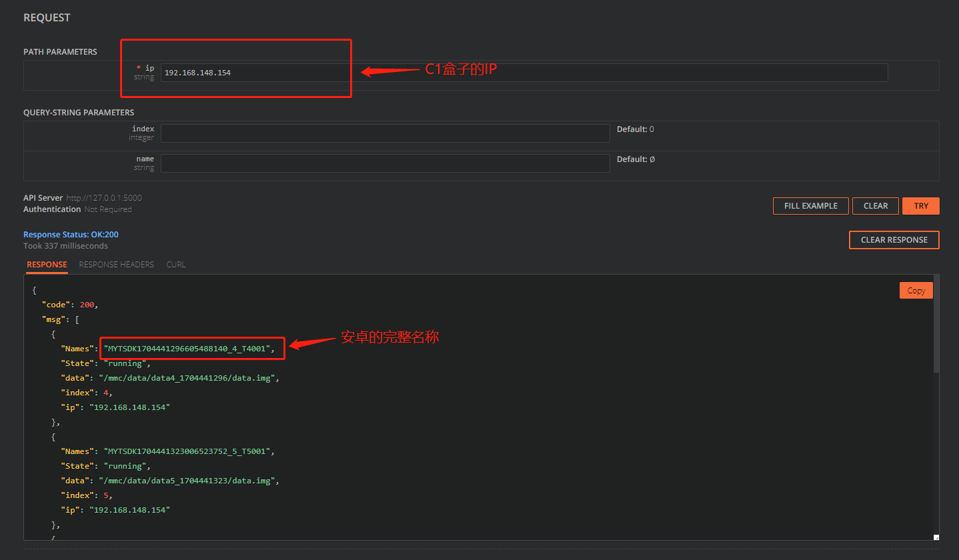Open the RESPONSE HEADERS tab
This screenshot has height=560, width=959.
(x=116, y=265)
